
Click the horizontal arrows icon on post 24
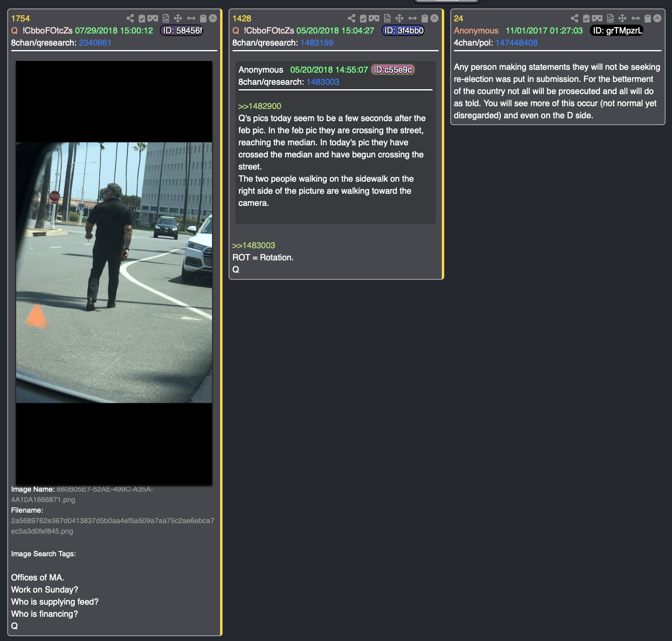tap(635, 18)
